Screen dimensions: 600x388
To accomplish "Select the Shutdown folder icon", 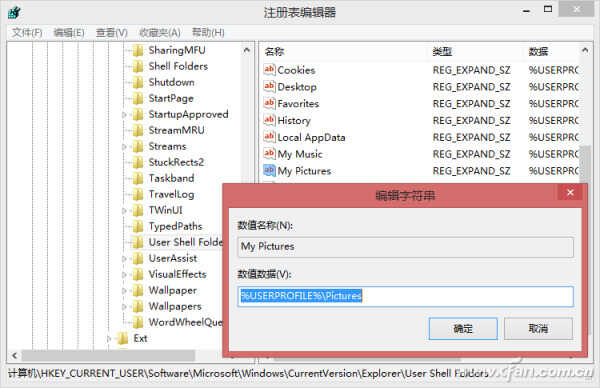I will [x=137, y=83].
